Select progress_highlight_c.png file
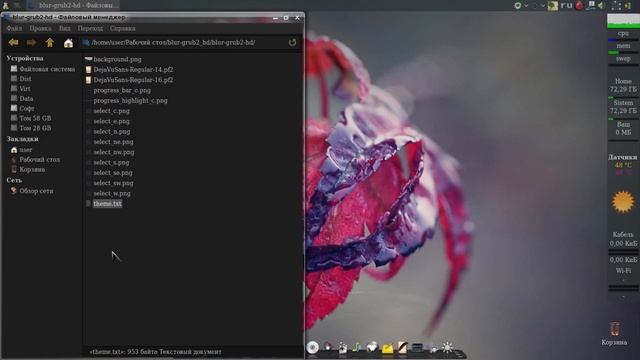Viewport: 640px width, 360px height. click(x=130, y=100)
